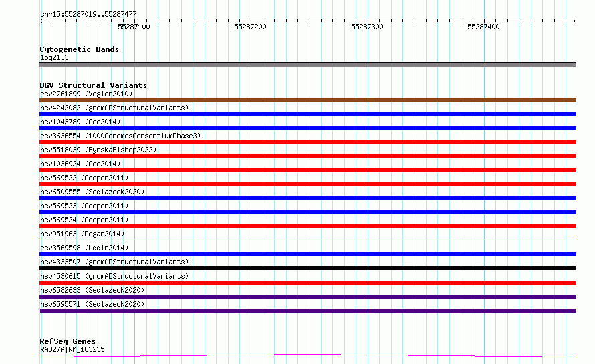Click the brown esv2761899 variant bar
The width and height of the screenshot is (595, 364).
pyautogui.click(x=308, y=100)
